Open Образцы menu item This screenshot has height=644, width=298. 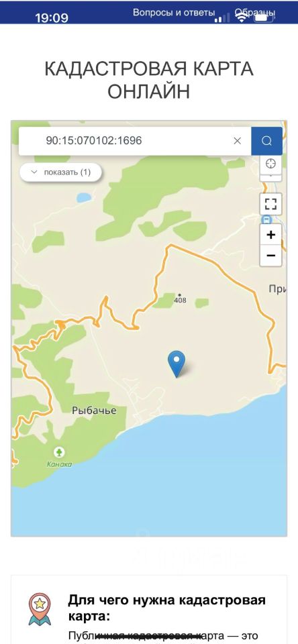(x=255, y=12)
